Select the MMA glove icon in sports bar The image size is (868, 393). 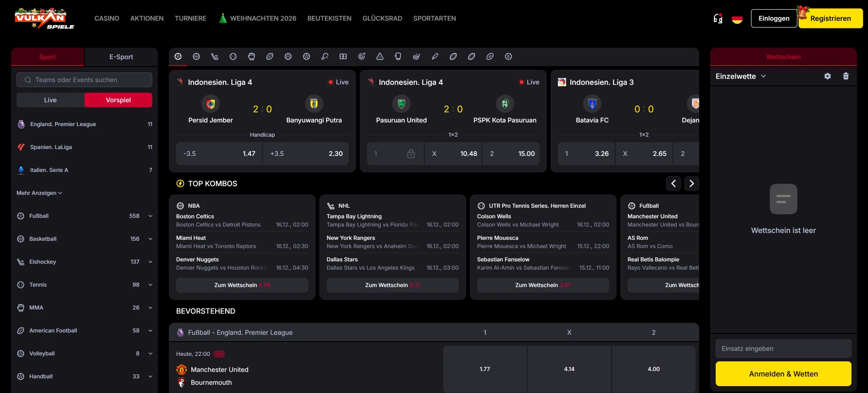[x=251, y=56]
